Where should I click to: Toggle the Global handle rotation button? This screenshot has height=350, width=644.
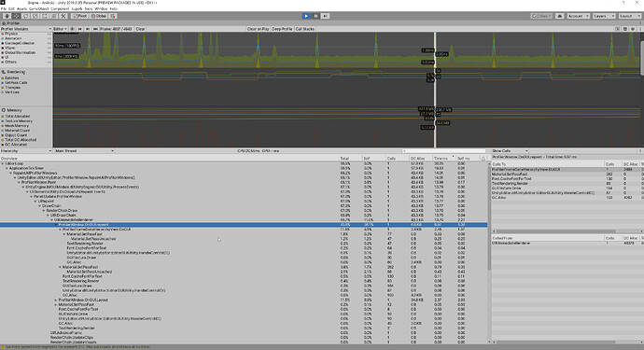coord(99,16)
